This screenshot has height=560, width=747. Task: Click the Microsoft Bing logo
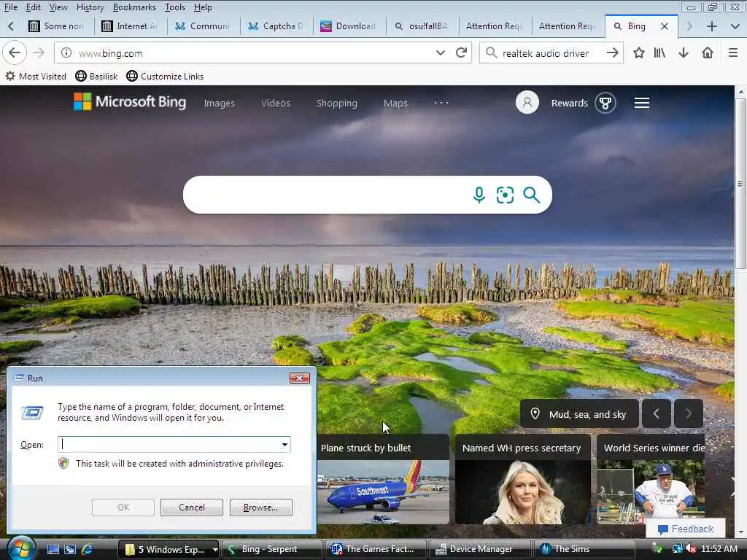(130, 102)
